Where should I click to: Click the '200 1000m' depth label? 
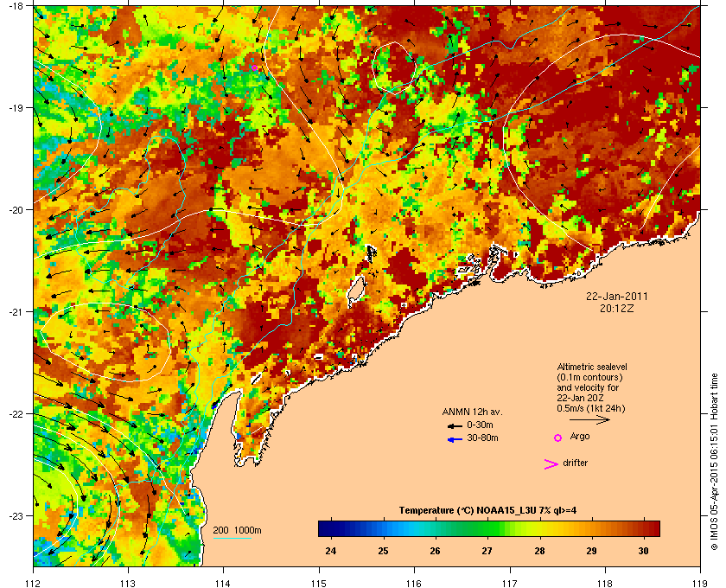(x=237, y=530)
